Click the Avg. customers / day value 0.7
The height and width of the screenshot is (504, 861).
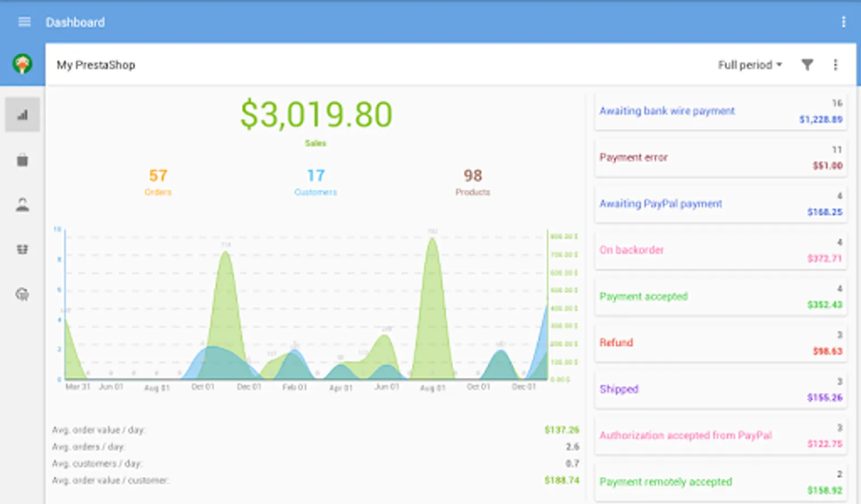coord(572,463)
